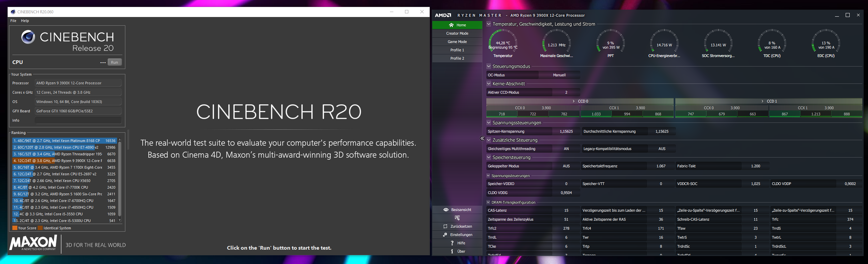
Task: Click the Aktiver CCD-Modus value 2
Action: click(x=566, y=92)
